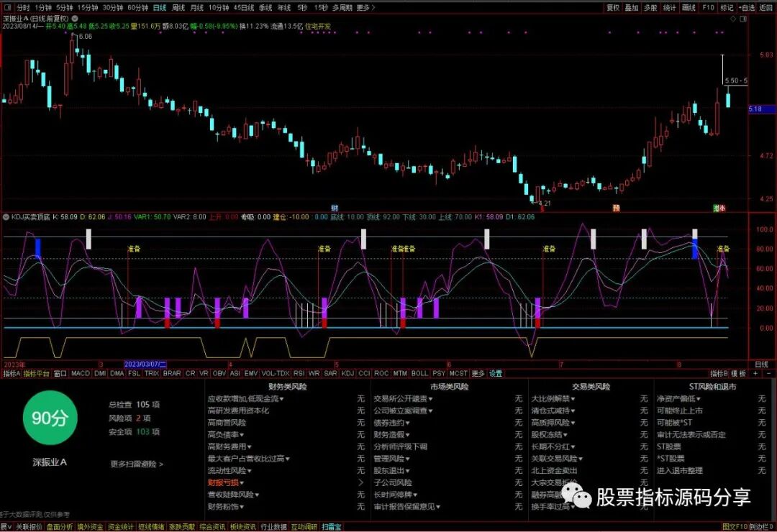777x532 pixels.
Task: Switch to 分时 period
Action: coord(23,7)
